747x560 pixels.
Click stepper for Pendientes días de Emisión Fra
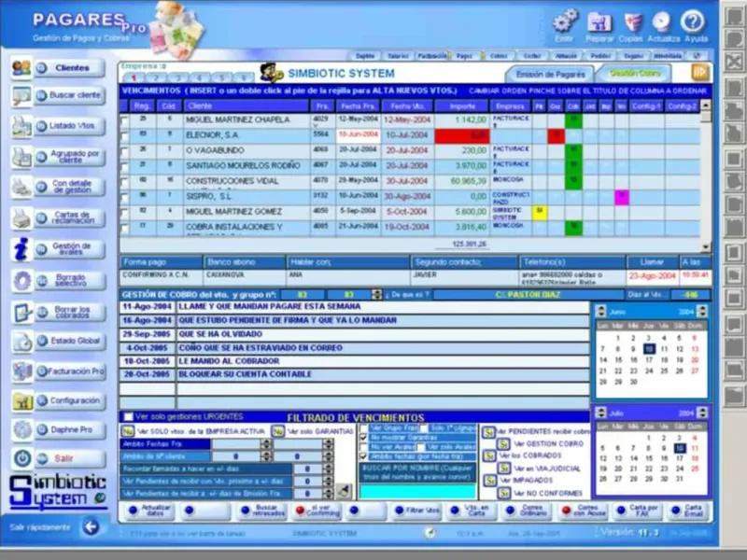click(x=328, y=494)
